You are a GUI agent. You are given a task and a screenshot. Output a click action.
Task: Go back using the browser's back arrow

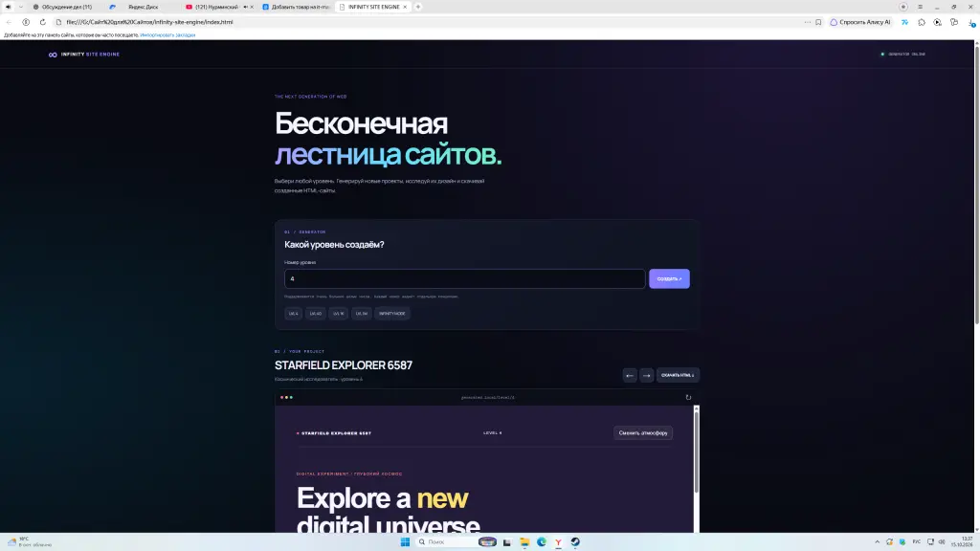click(x=9, y=22)
